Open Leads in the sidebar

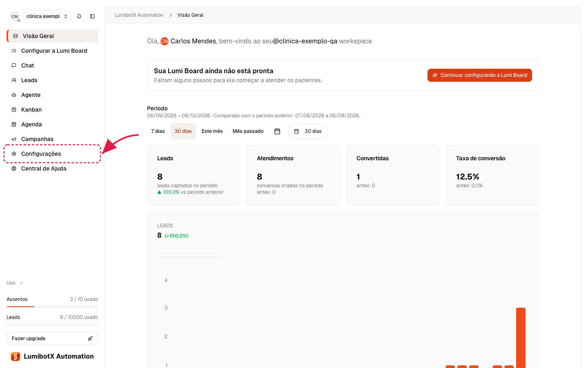pyautogui.click(x=52, y=80)
